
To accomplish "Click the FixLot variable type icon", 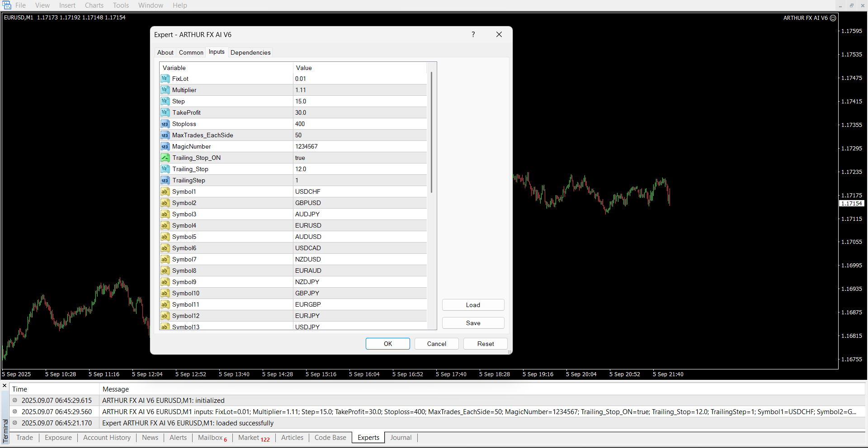I will [x=165, y=79].
